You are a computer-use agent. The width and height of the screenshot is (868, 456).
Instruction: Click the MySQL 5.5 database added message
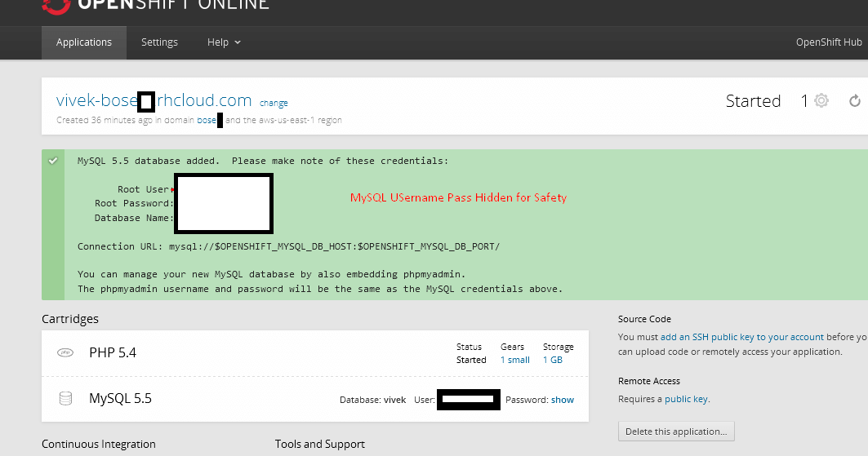pyautogui.click(x=263, y=161)
